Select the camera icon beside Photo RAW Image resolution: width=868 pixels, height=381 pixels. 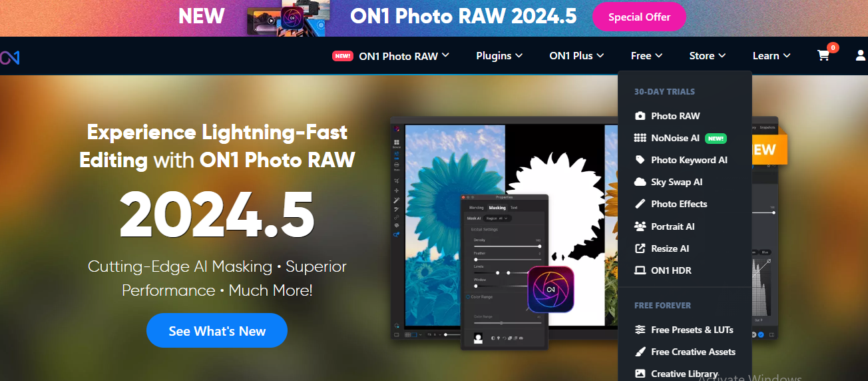(640, 116)
